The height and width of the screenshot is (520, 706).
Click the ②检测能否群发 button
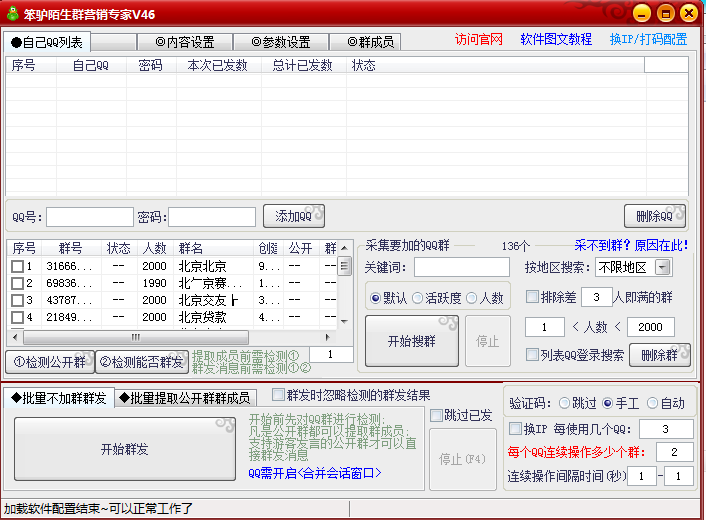coord(142,362)
